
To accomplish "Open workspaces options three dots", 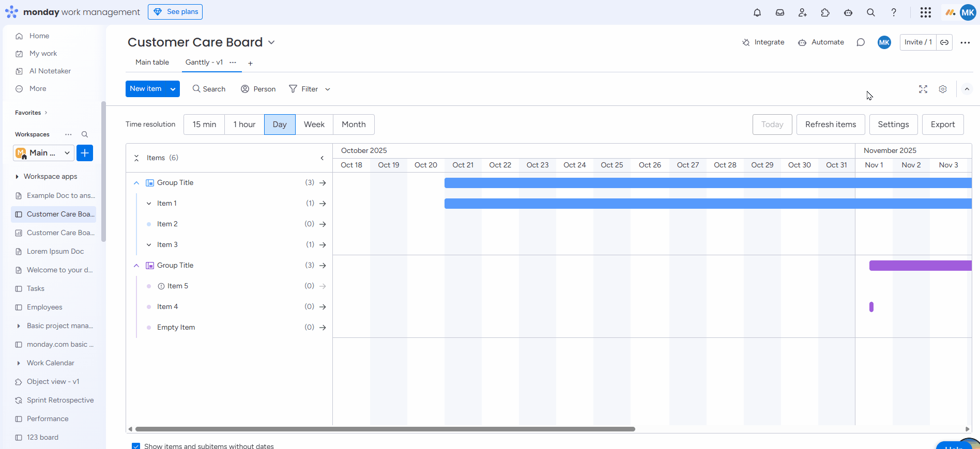I will click(x=68, y=134).
